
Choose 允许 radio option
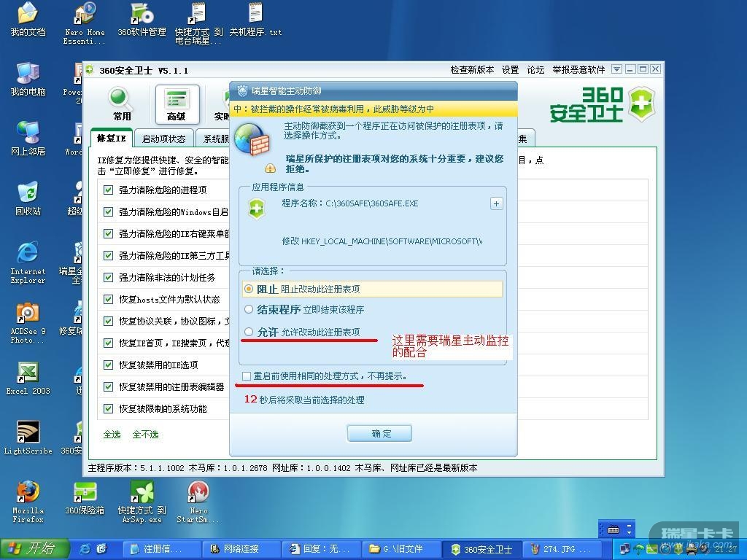pyautogui.click(x=249, y=332)
